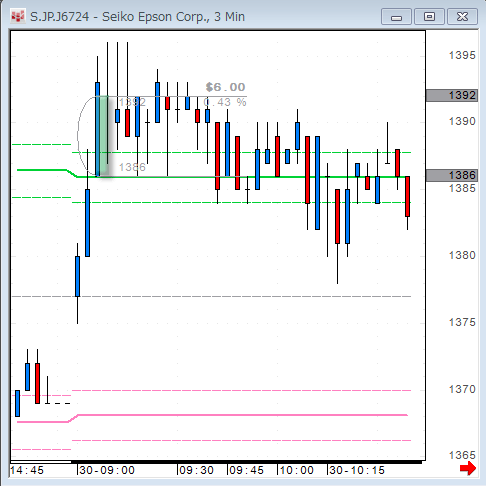Viewport: 486px width, 486px height.
Task: Click the 30-09:00 time axis label
Action: (x=107, y=470)
